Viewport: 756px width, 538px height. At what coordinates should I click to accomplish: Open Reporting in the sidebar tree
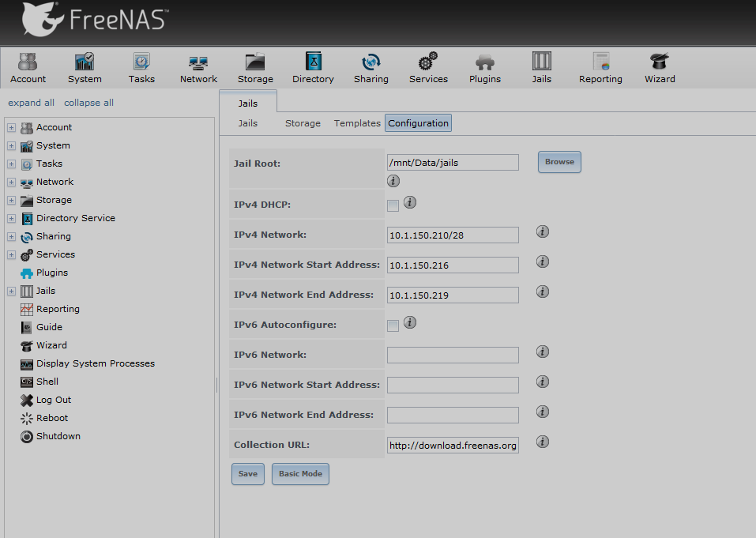click(50, 309)
